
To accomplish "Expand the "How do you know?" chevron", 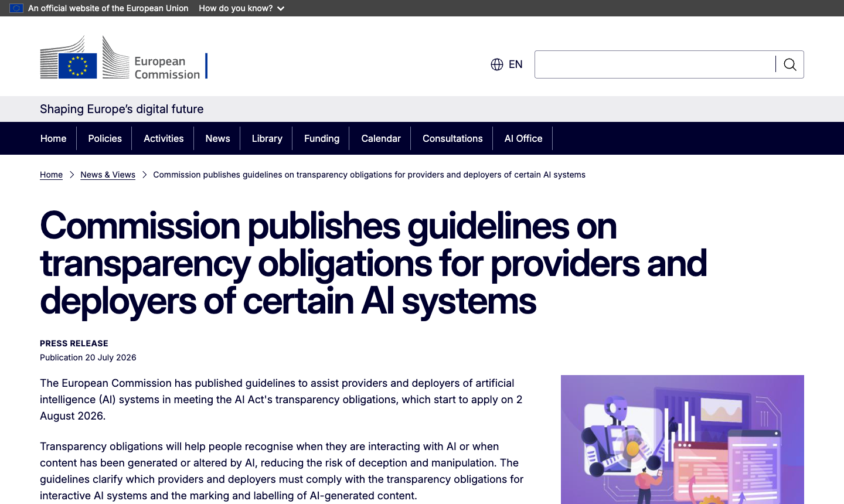I will click(281, 9).
